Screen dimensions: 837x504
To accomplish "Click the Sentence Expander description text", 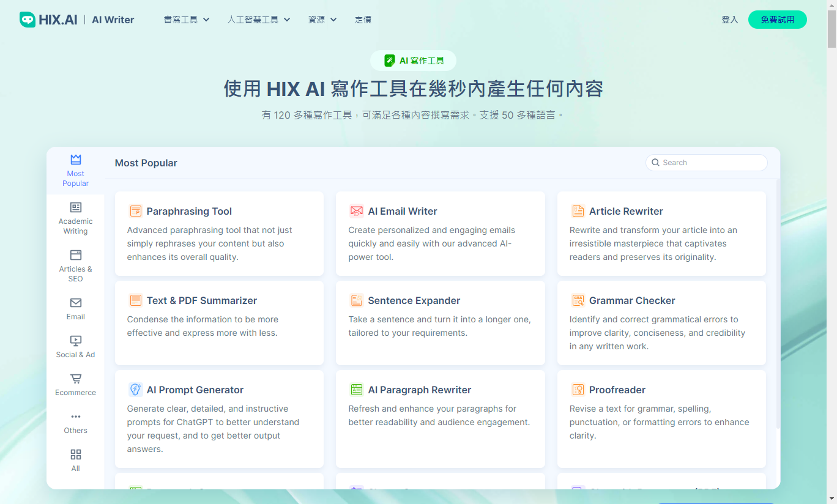I will click(x=440, y=326).
